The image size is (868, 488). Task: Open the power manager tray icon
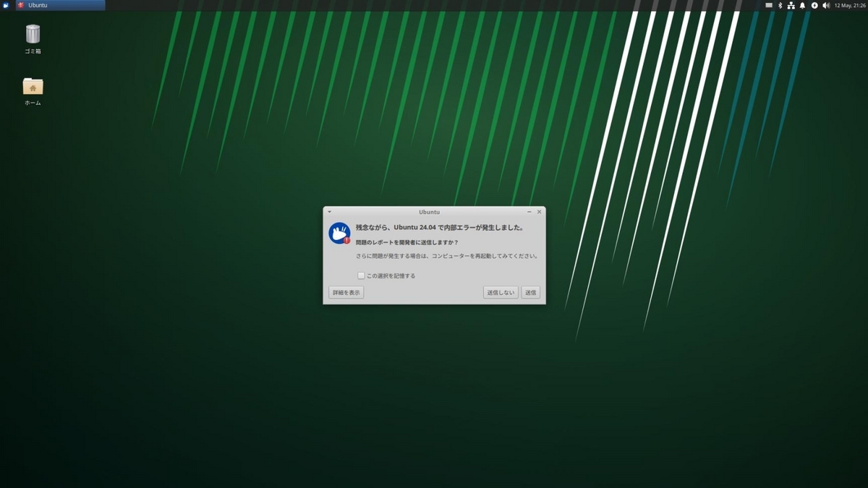(x=814, y=5)
